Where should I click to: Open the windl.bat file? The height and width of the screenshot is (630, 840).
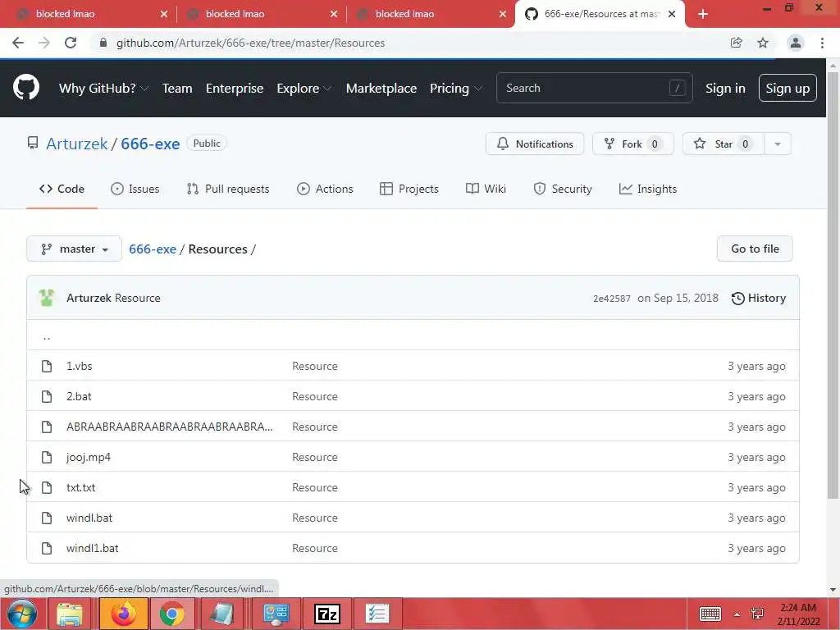[x=89, y=518]
